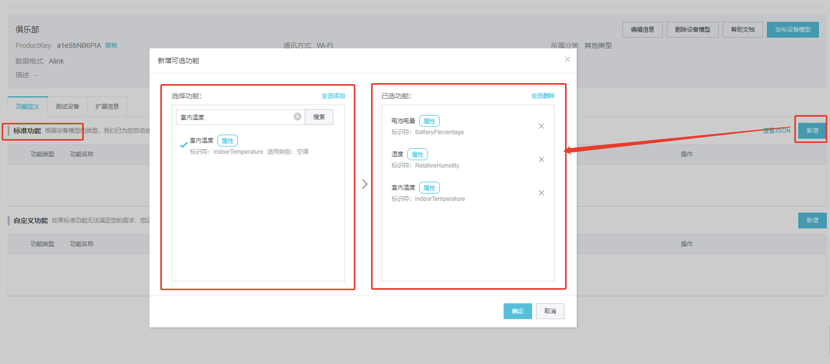Switch to the 功能定义 tab

point(28,106)
